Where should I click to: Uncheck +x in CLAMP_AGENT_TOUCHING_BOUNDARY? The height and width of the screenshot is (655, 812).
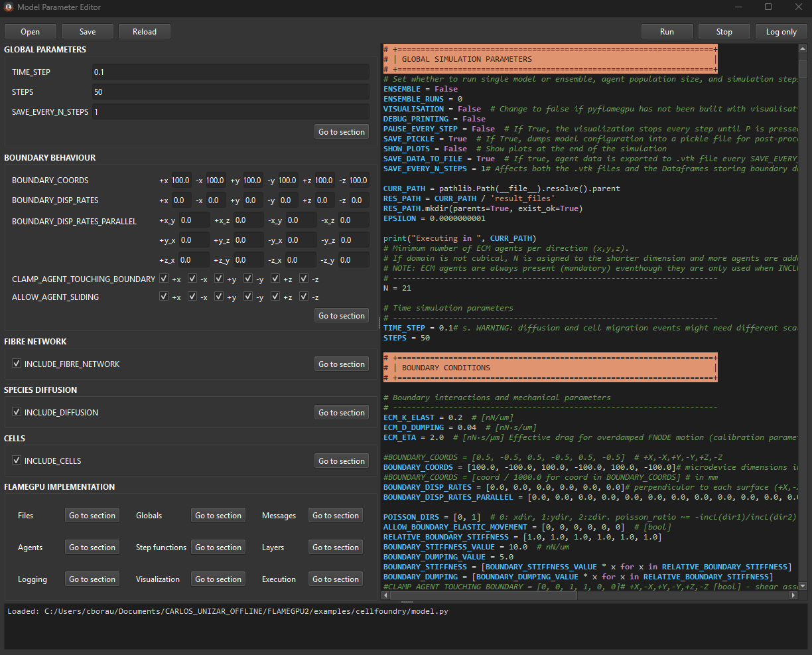[x=163, y=279]
